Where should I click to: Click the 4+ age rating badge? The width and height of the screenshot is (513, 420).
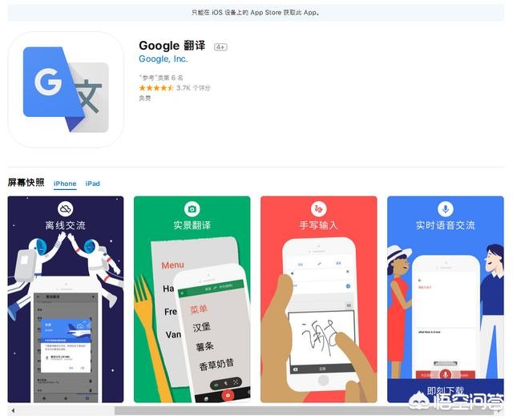tap(220, 47)
